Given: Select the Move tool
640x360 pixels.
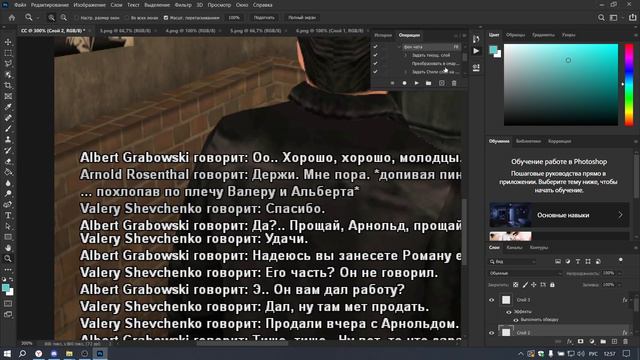Looking at the screenshot, I should click(x=8, y=42).
